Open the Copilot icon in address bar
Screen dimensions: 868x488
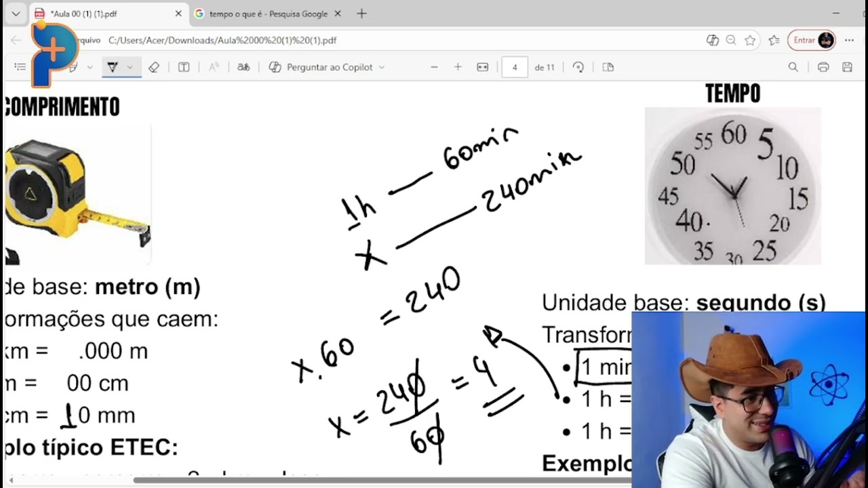712,40
